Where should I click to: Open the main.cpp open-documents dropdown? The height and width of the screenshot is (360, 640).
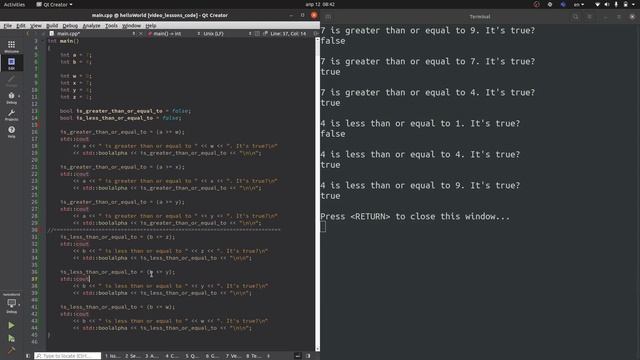(93, 33)
